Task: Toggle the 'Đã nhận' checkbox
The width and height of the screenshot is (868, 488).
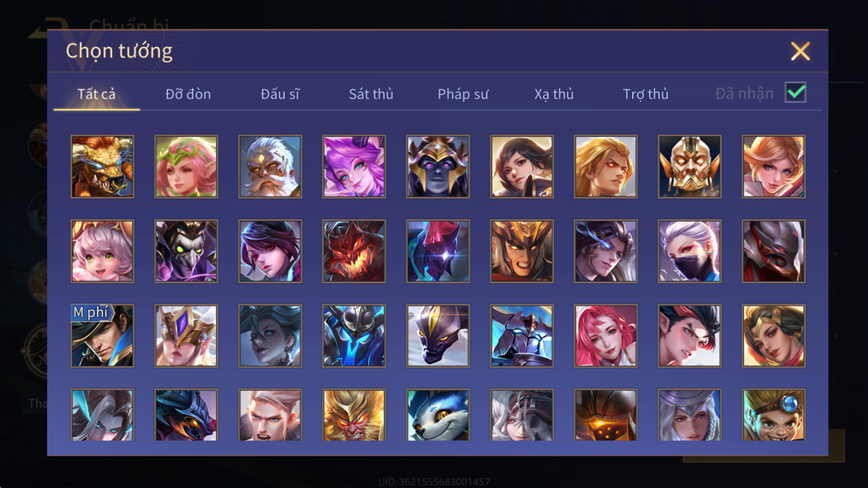Action: pyautogui.click(x=796, y=92)
